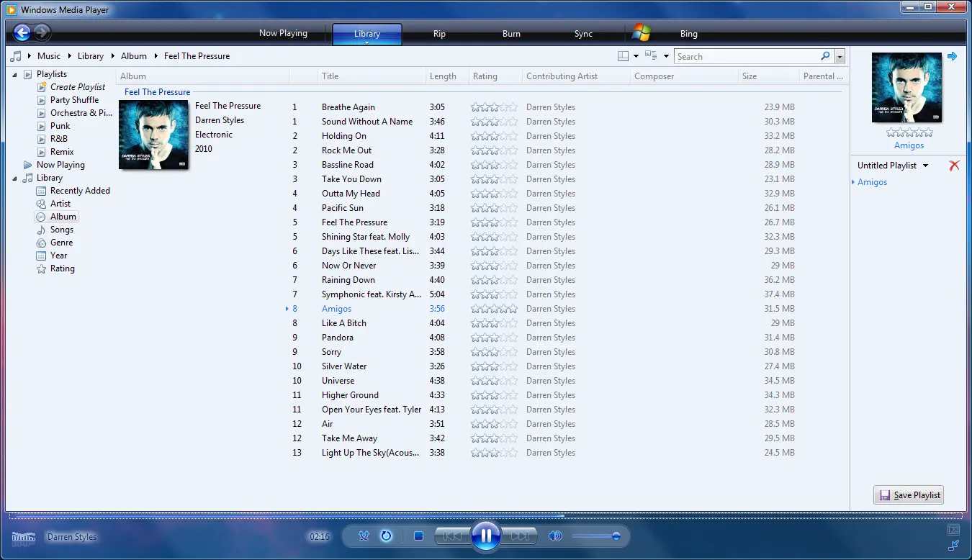Open the Search box dropdown arrow
The image size is (972, 560).
pyautogui.click(x=840, y=56)
